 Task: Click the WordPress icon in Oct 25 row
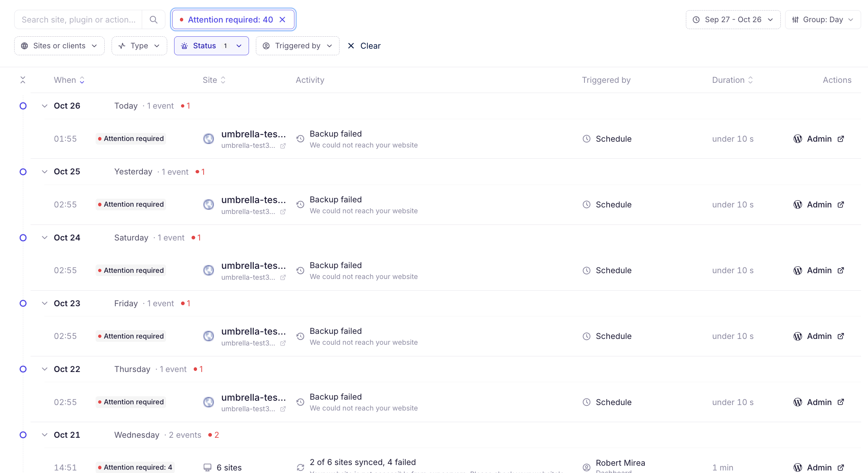tap(798, 205)
